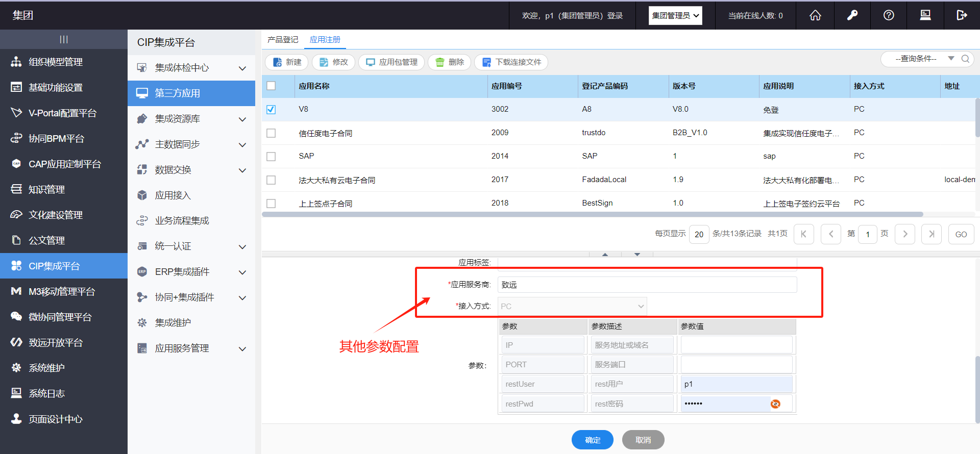Click the search magnifier icon
The height and width of the screenshot is (454, 980).
[x=965, y=59]
